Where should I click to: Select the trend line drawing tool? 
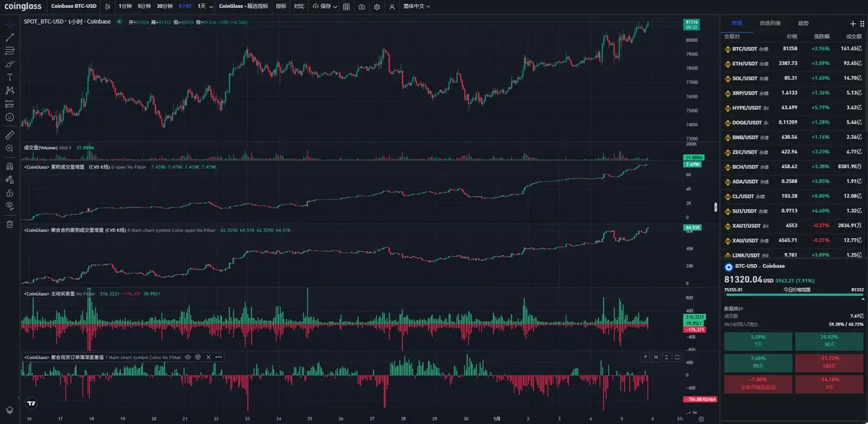[x=10, y=37]
